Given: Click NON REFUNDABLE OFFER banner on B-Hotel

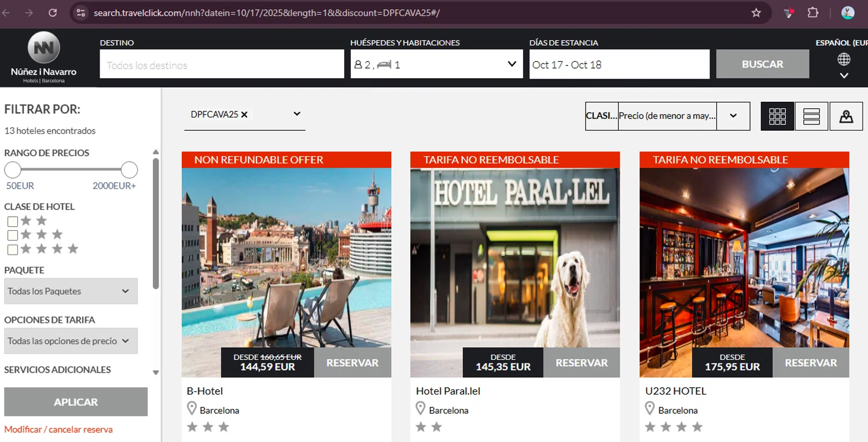Looking at the screenshot, I should [x=286, y=160].
